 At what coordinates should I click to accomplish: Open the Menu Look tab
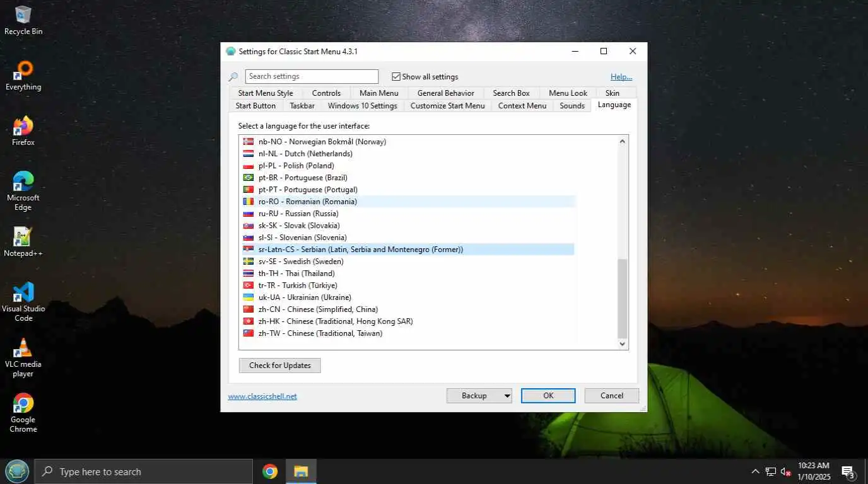click(568, 93)
